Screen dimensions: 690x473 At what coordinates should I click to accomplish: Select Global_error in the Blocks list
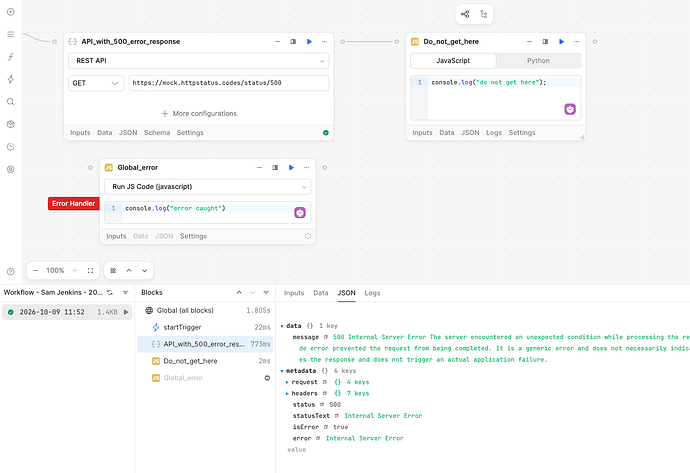tap(205, 378)
